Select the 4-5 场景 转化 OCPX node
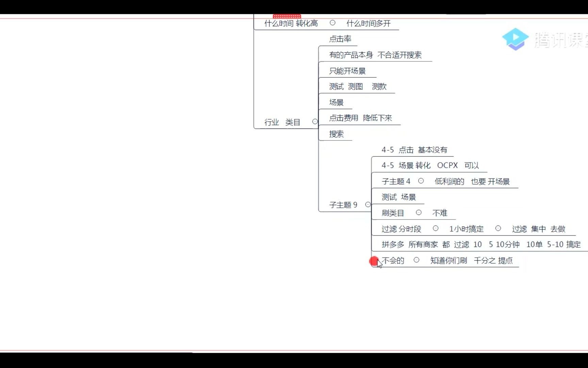The width and height of the screenshot is (588, 368). [x=430, y=166]
